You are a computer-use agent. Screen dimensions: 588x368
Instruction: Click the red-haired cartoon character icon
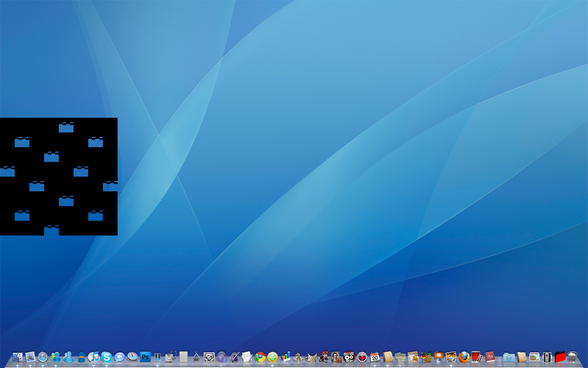(x=324, y=356)
